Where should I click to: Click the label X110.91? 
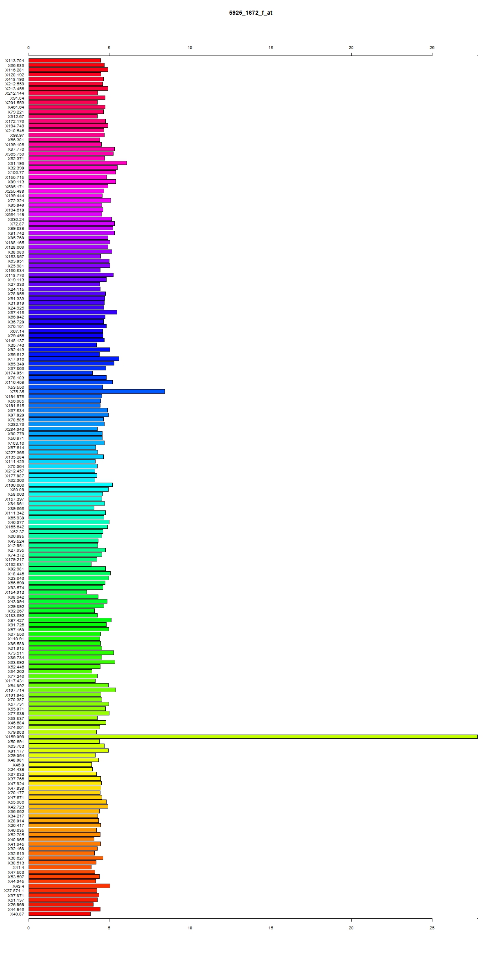point(16,639)
